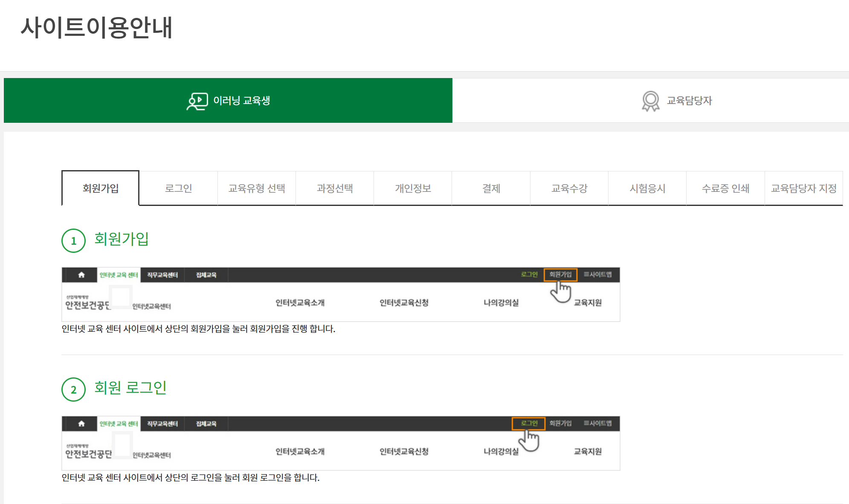Screen dimensions: 849x504
Task: Open the 교육담당자 지정 step tab
Action: pos(803,188)
